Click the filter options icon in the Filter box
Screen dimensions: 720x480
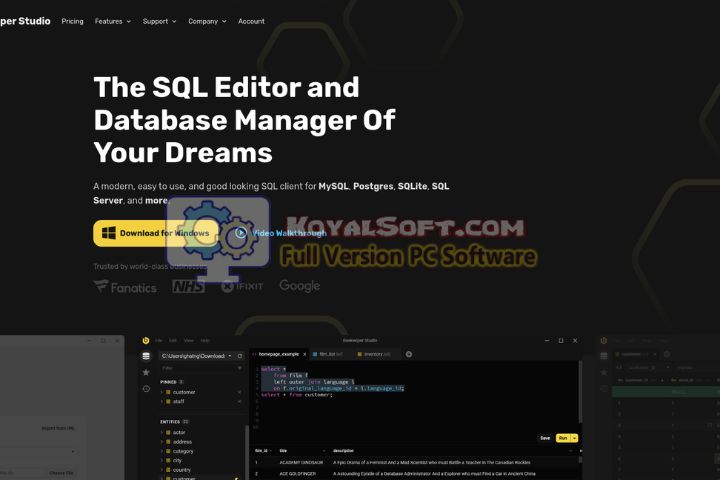239,368
